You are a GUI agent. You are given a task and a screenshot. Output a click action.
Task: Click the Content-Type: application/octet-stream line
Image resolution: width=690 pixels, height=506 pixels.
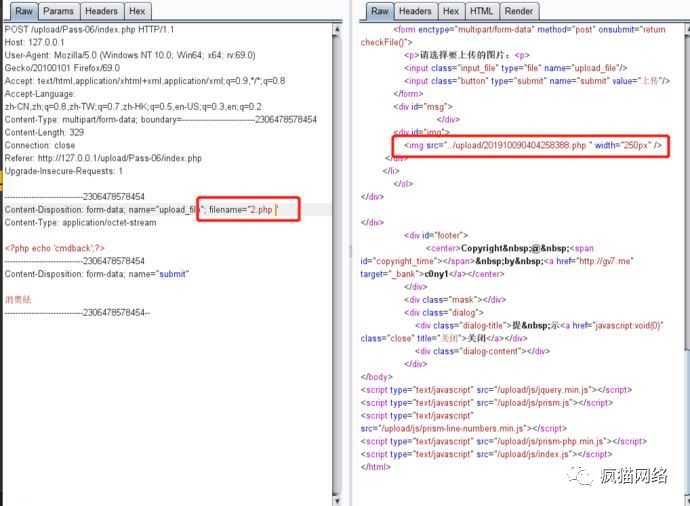81,223
